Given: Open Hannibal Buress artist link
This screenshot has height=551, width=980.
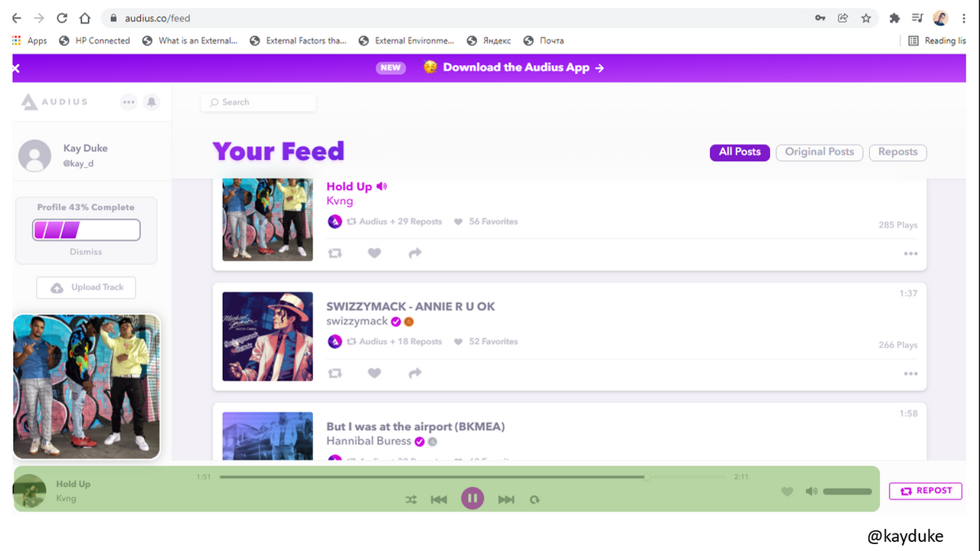Looking at the screenshot, I should 369,441.
